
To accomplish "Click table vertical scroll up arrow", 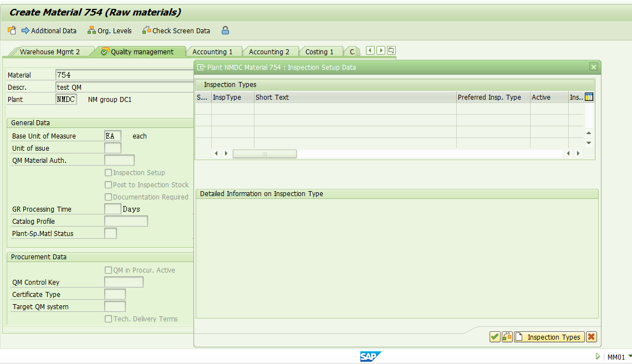I will pyautogui.click(x=589, y=133).
